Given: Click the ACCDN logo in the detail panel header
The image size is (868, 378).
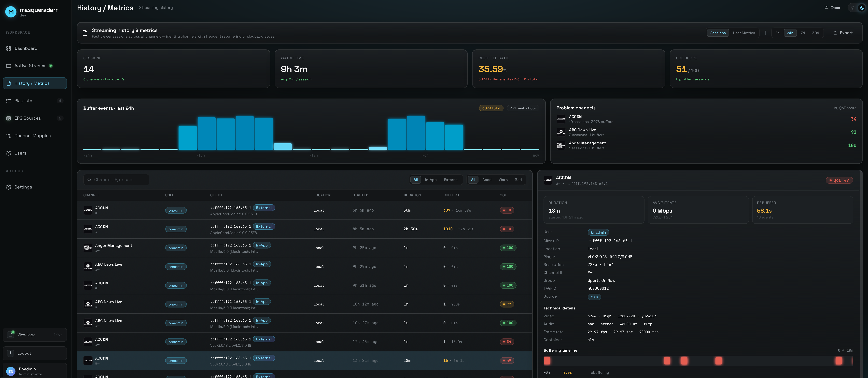Looking at the screenshot, I should 548,180.
